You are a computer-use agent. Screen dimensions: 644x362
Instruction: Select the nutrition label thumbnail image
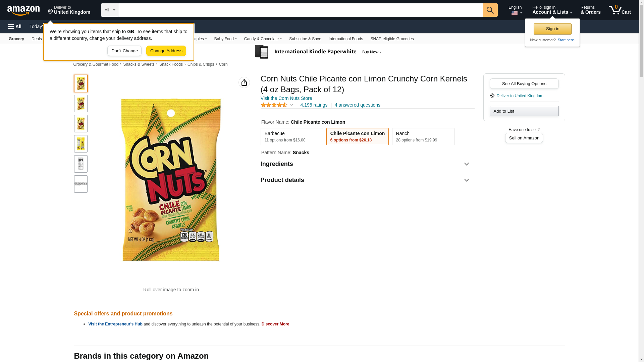pos(81,164)
